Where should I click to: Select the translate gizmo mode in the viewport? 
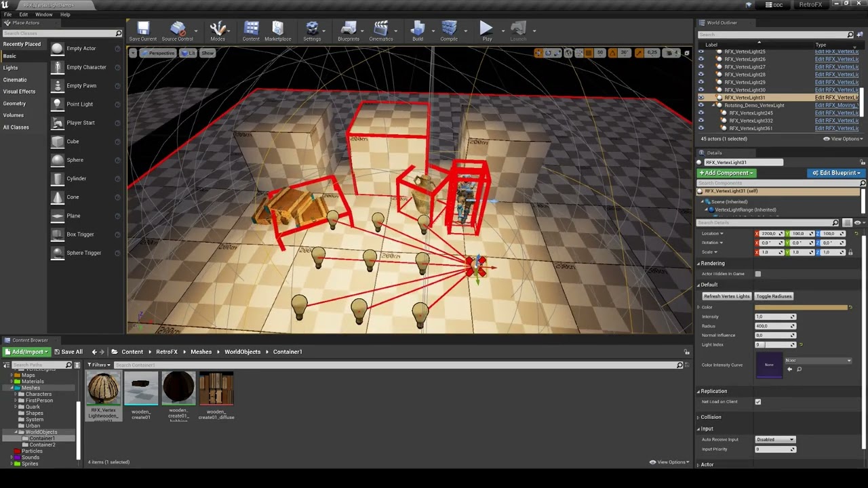[538, 53]
